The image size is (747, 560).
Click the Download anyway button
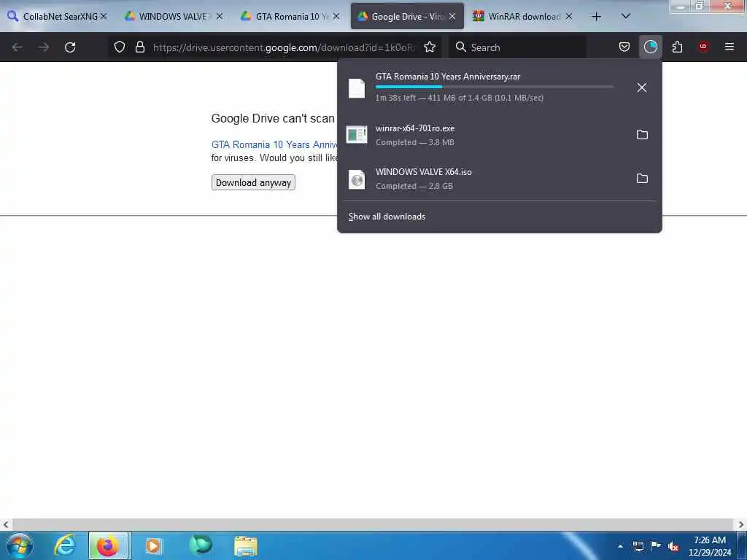(x=253, y=183)
